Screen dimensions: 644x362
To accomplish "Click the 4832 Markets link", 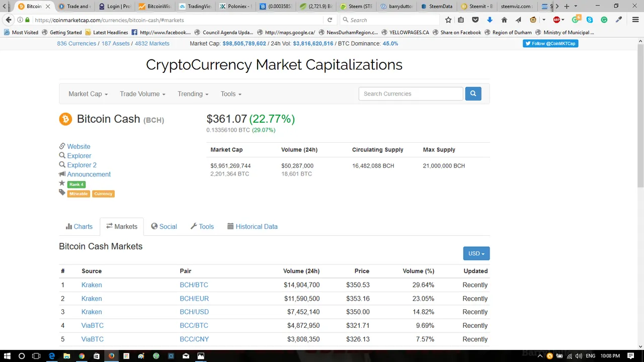I will (152, 43).
